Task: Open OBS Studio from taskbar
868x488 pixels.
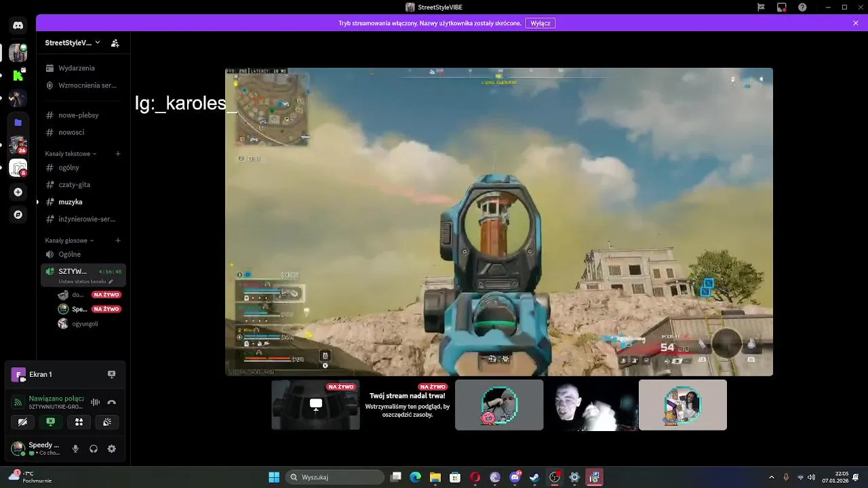Action: pos(555,477)
